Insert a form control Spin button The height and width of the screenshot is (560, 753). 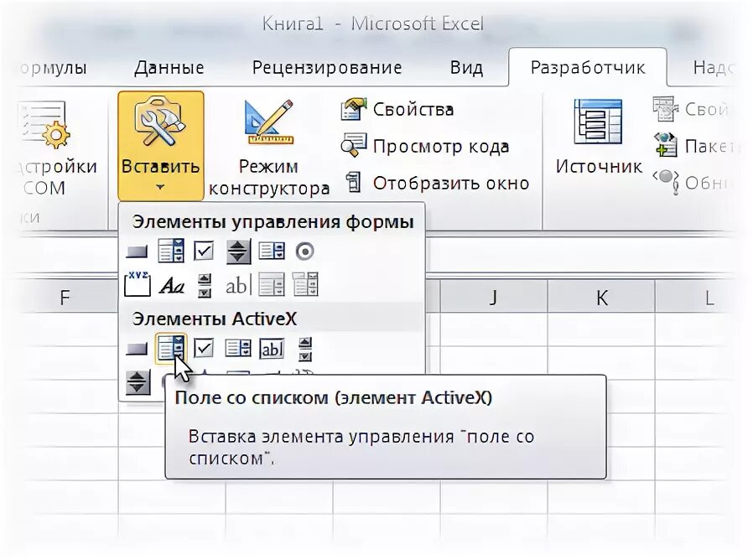click(x=238, y=251)
